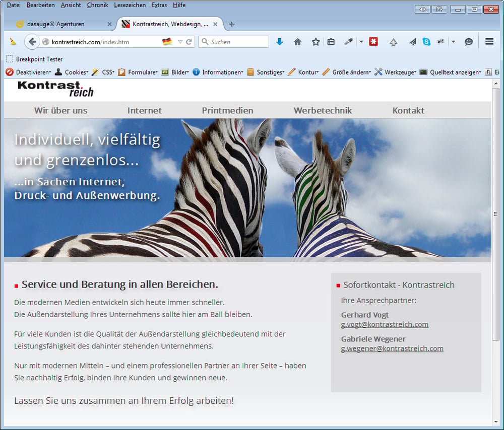Click the German flag icon in address bar
504x430 pixels.
coord(167,42)
